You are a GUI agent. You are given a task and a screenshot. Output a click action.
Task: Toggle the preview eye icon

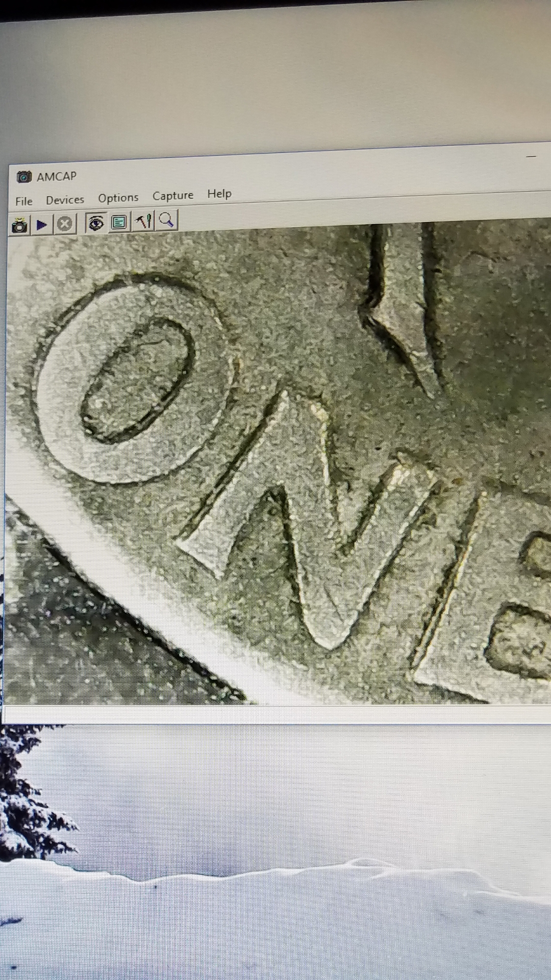(96, 223)
